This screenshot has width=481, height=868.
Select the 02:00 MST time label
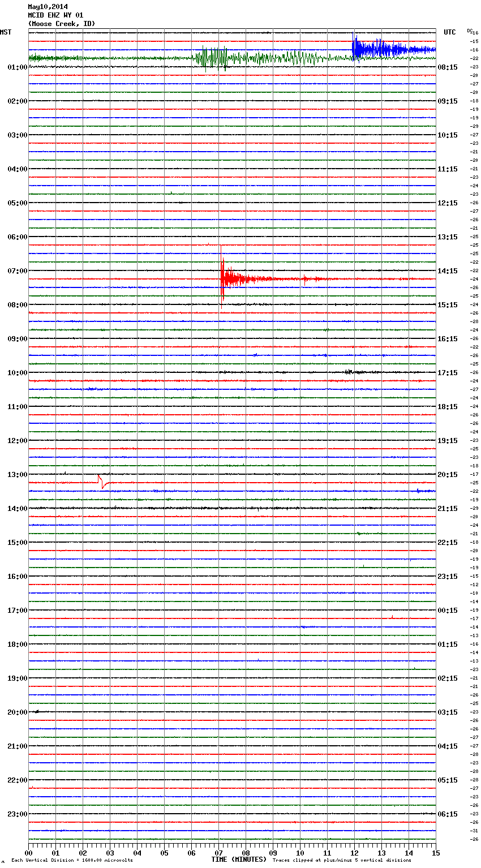[18, 101]
